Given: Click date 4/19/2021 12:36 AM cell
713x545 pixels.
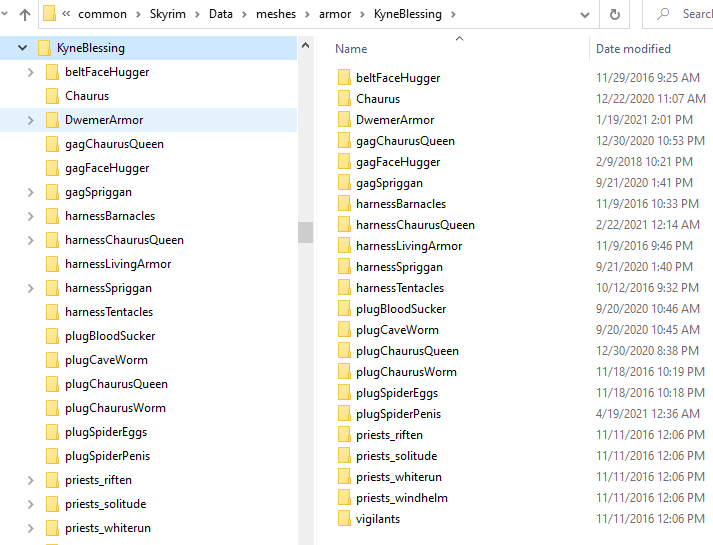Looking at the screenshot, I should (x=648, y=414).
